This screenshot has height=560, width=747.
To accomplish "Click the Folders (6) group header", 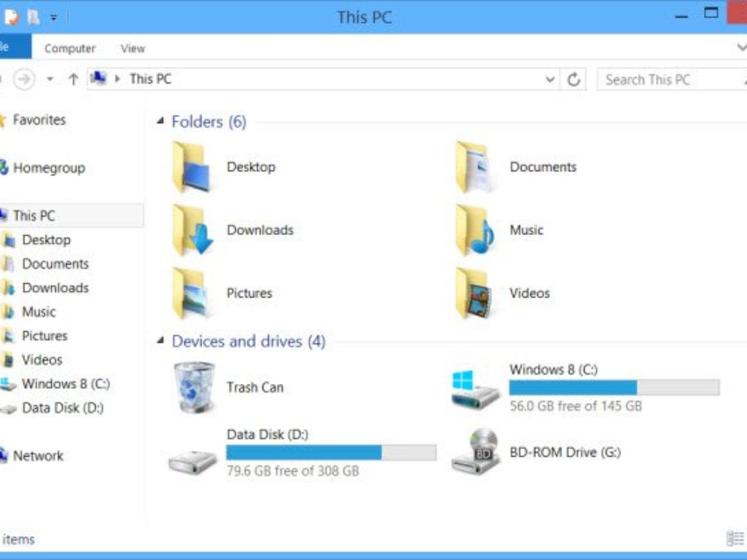I will 209,122.
